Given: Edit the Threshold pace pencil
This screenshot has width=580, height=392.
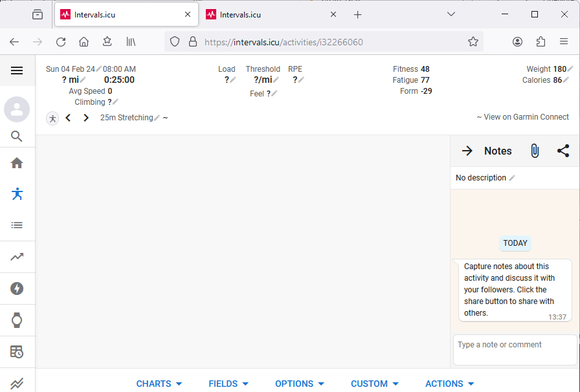Looking at the screenshot, I should pos(276,80).
